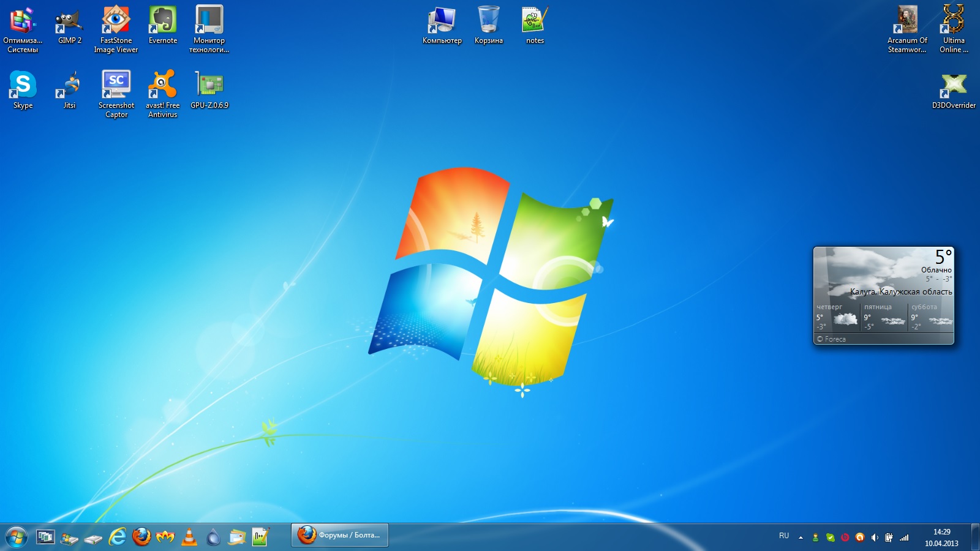Screen dimensions: 980x551
Task: Select the notes file on desktop
Action: click(x=535, y=26)
